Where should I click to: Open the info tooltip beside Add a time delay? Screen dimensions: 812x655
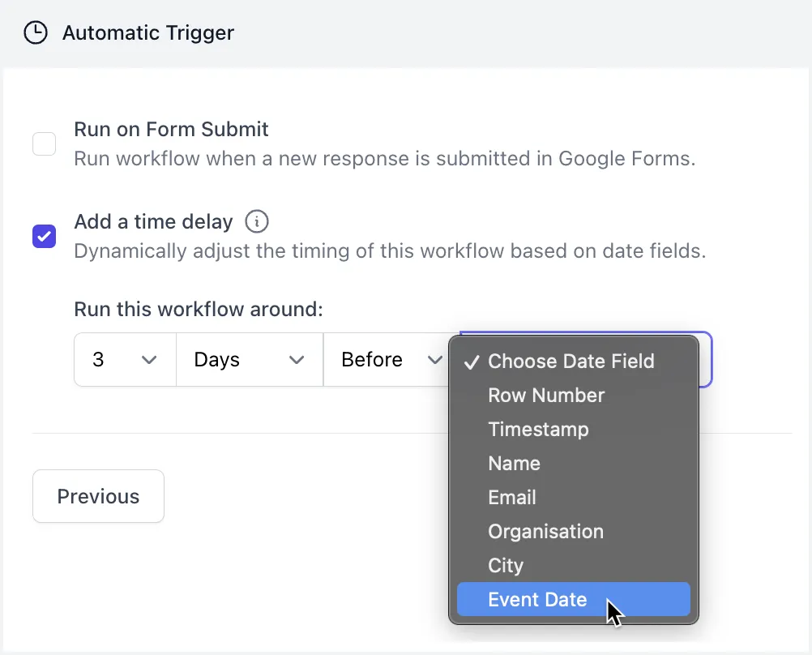click(257, 220)
